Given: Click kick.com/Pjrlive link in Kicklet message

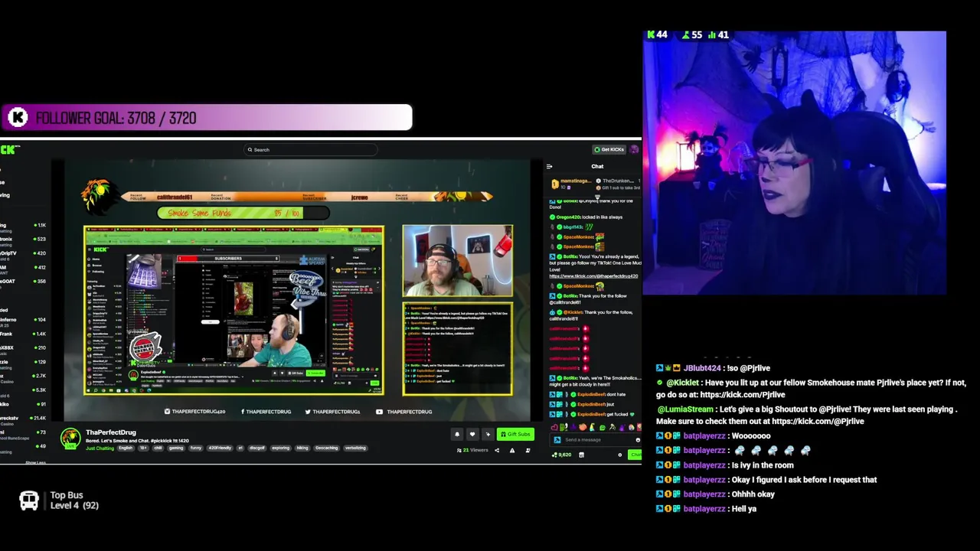Looking at the screenshot, I should (x=742, y=395).
